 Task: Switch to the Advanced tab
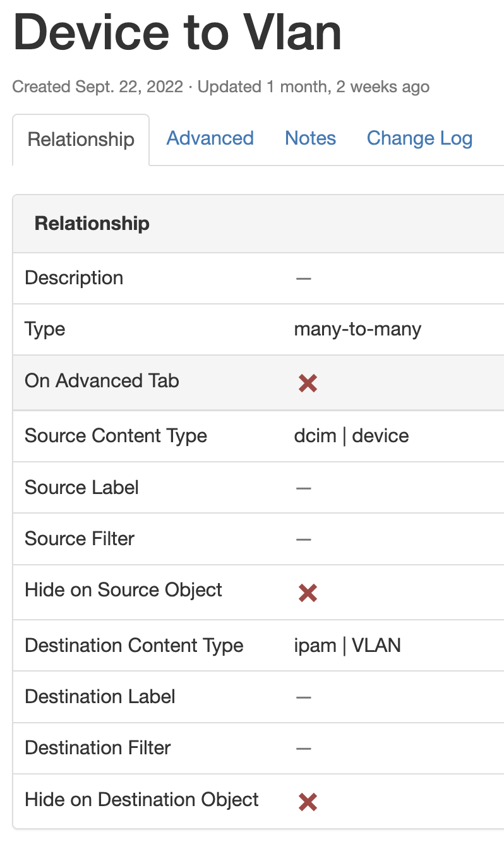tap(210, 138)
